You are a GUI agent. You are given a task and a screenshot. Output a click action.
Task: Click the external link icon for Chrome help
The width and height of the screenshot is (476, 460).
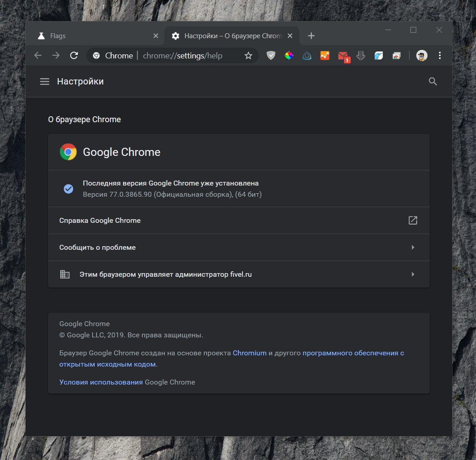pyautogui.click(x=413, y=221)
